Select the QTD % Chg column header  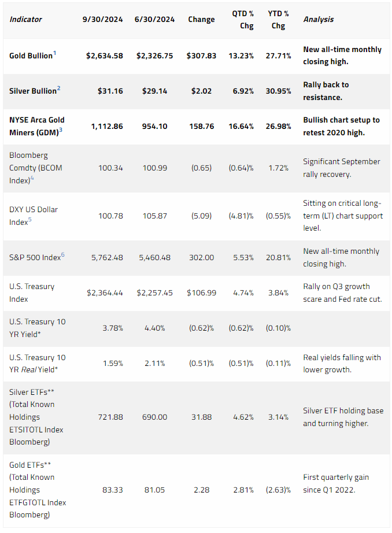pyautogui.click(x=243, y=20)
